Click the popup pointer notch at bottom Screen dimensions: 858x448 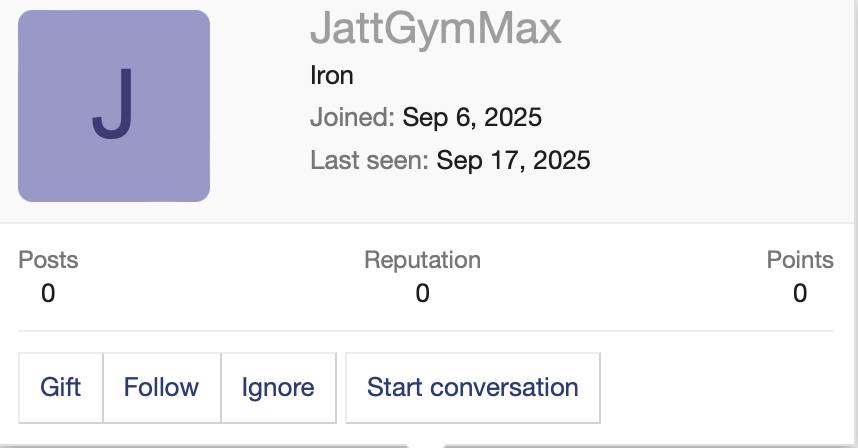pos(427,444)
